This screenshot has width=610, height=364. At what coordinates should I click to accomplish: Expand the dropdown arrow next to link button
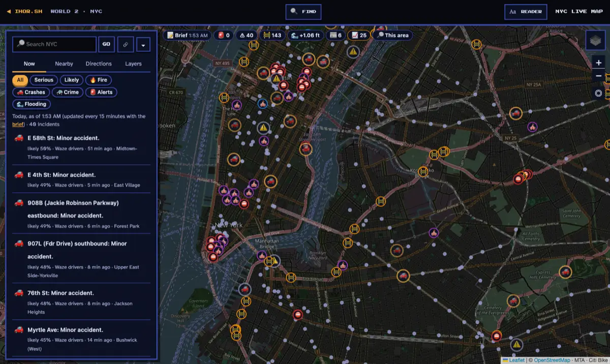[x=143, y=44]
